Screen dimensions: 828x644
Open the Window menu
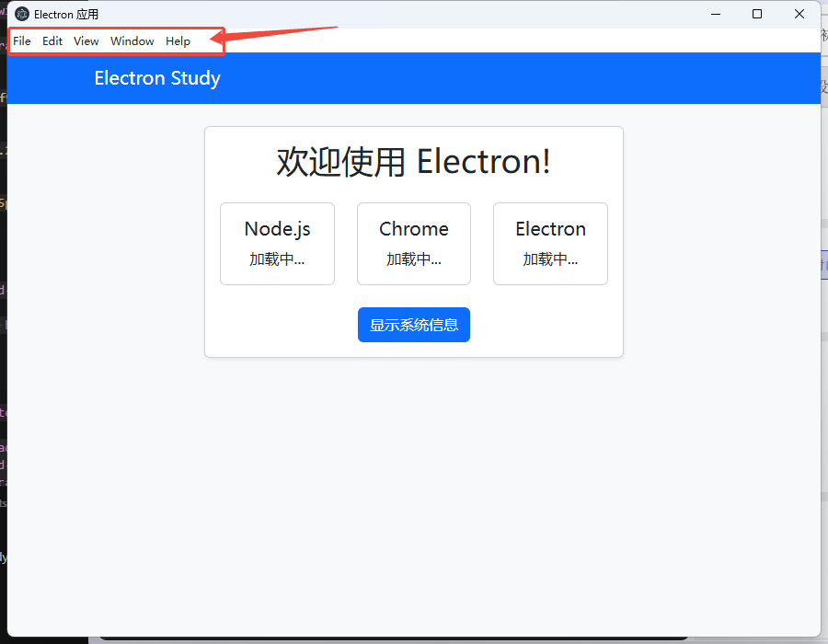(132, 41)
